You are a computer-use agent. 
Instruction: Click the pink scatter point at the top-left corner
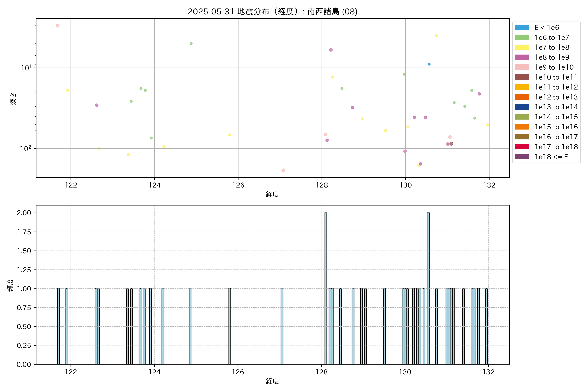[57, 26]
